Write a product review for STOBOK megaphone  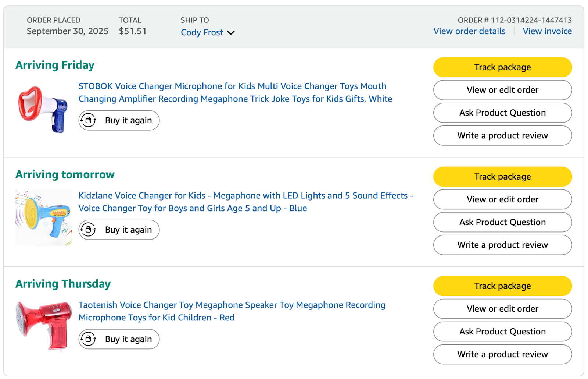(502, 135)
